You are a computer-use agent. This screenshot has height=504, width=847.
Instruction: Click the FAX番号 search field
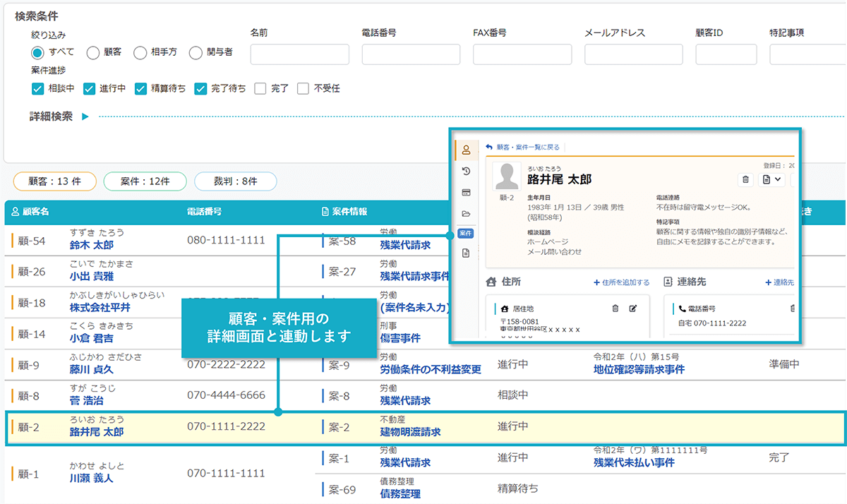(522, 54)
